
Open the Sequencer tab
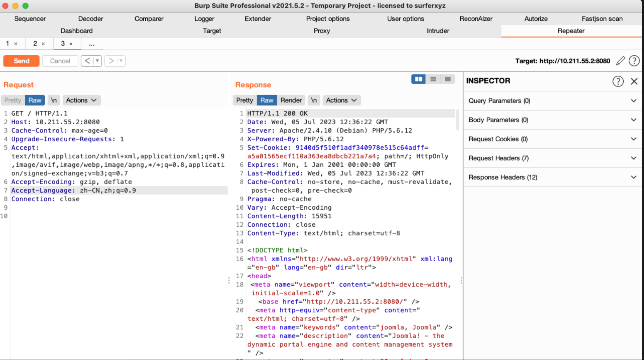30,19
